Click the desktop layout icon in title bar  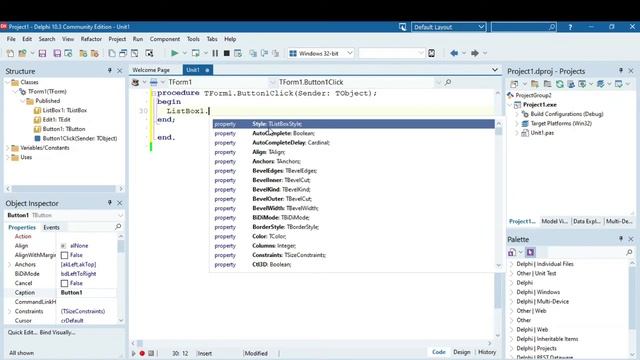(402, 27)
